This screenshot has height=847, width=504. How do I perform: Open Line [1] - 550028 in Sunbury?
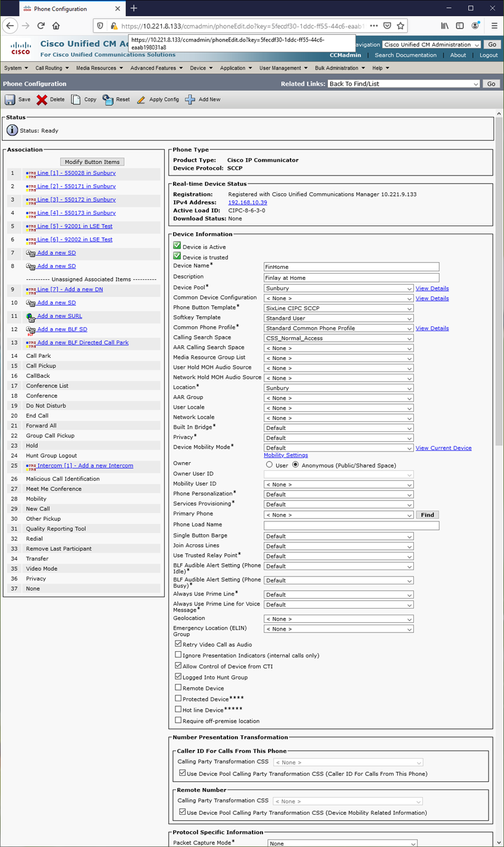[76, 173]
